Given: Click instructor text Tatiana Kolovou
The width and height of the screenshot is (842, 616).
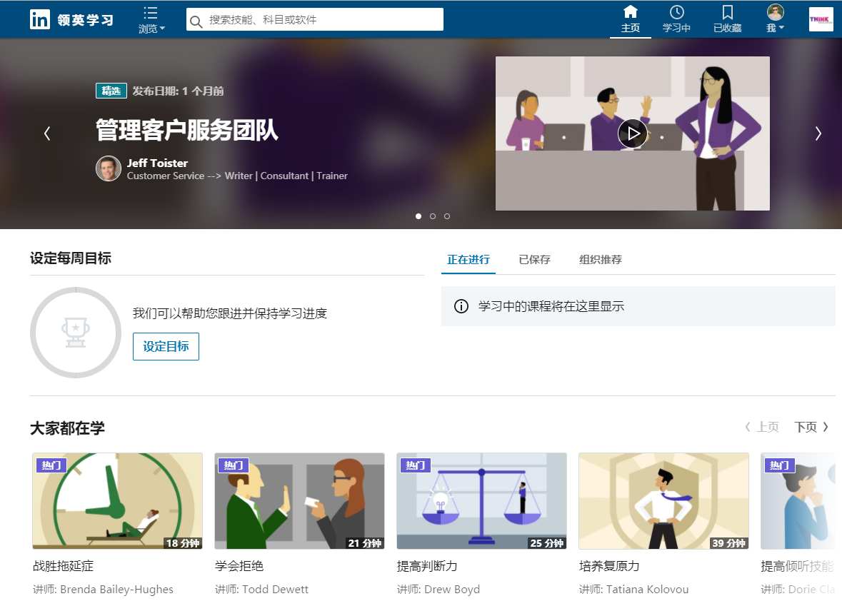Looking at the screenshot, I should 647,589.
